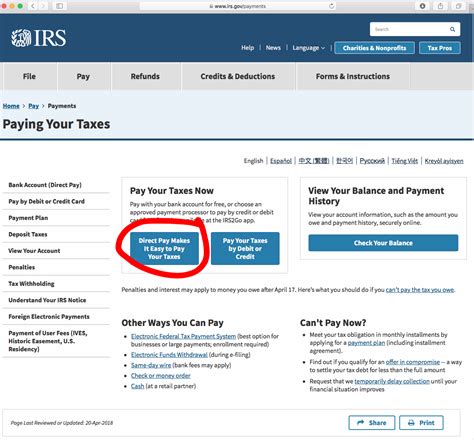Click the show tabs overview icon
This screenshot has height=440, width=474.
[x=459, y=6]
